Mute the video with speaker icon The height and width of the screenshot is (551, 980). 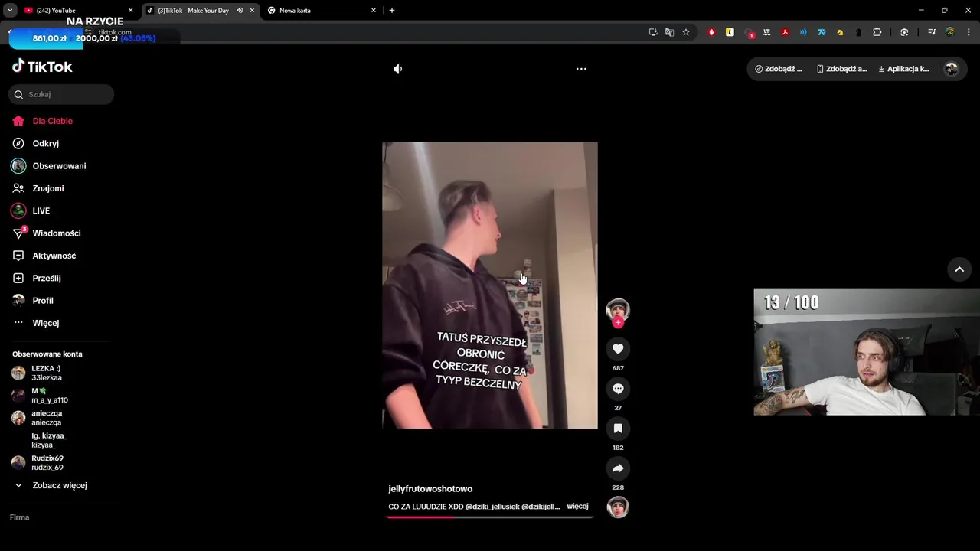[x=397, y=69]
